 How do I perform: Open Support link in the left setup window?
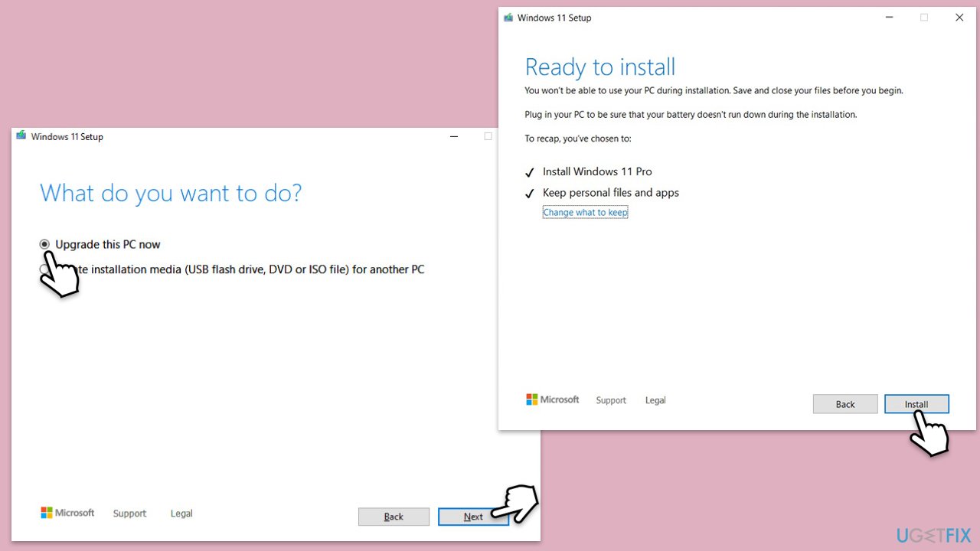129,514
